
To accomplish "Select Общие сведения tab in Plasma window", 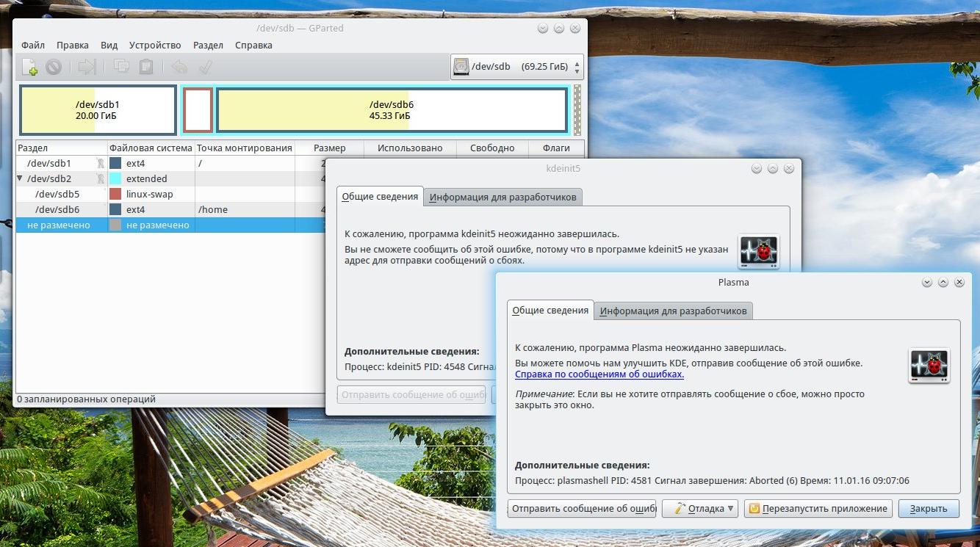I will [550, 310].
